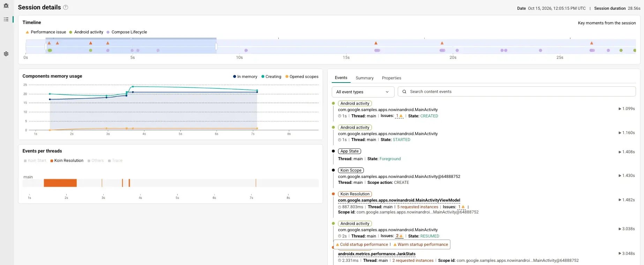Viewport: 644px width, 265px height.
Task: Click the warning icon next to CREATED issues
Action: tap(401, 116)
